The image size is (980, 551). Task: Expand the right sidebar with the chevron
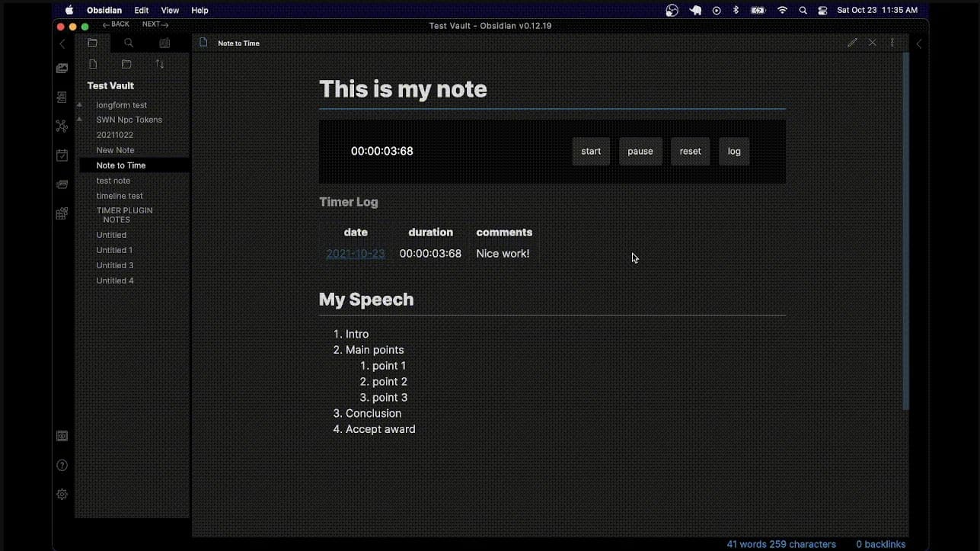tap(919, 44)
